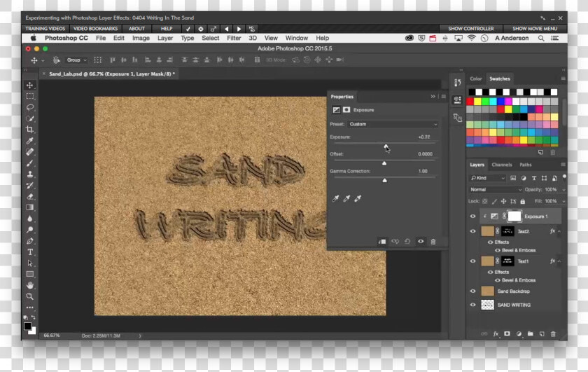Screen dimensions: 588x372
Task: Toggle adjustment visibility eye in Properties panel
Action: point(421,242)
